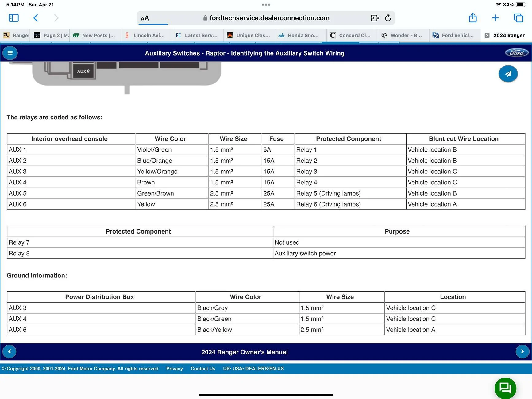Go to next manual page chevron
This screenshot has width=532, height=399.
pyautogui.click(x=522, y=352)
